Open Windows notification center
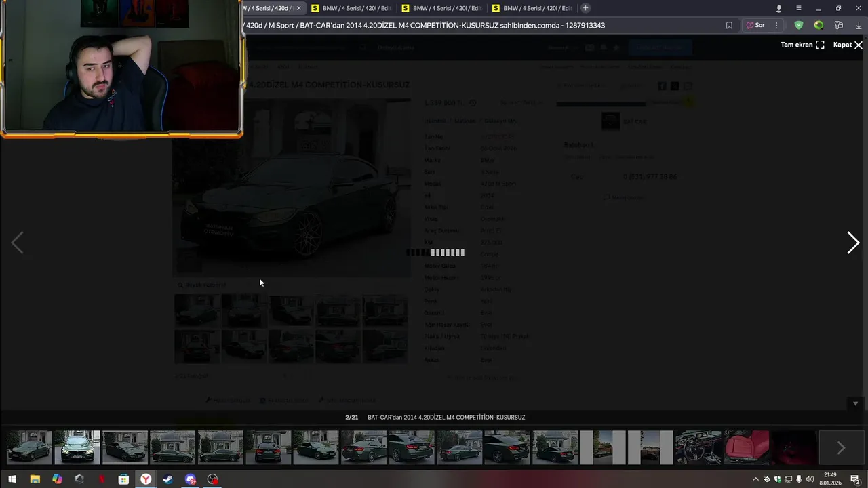 (x=855, y=479)
